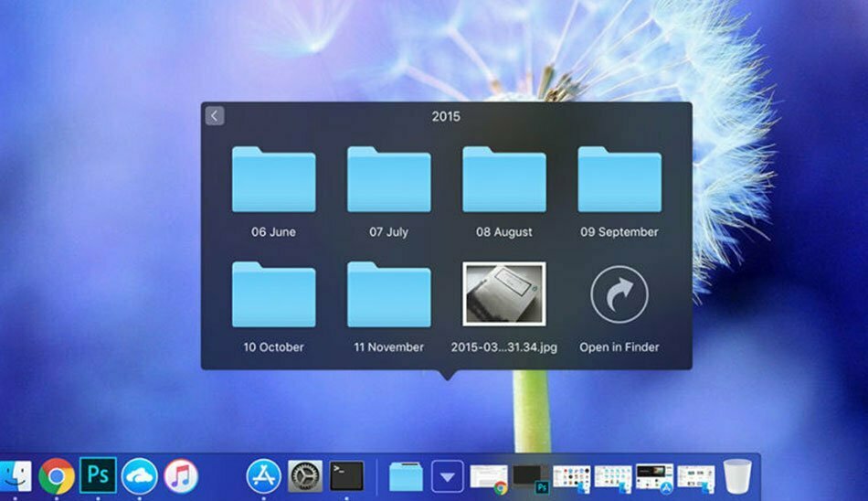
Task: Open the 09 September folder
Action: (619, 180)
